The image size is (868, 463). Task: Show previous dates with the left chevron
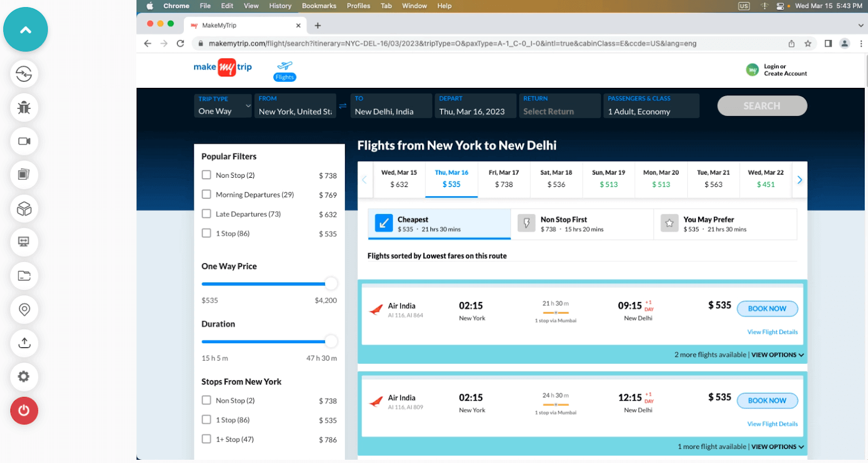point(365,179)
